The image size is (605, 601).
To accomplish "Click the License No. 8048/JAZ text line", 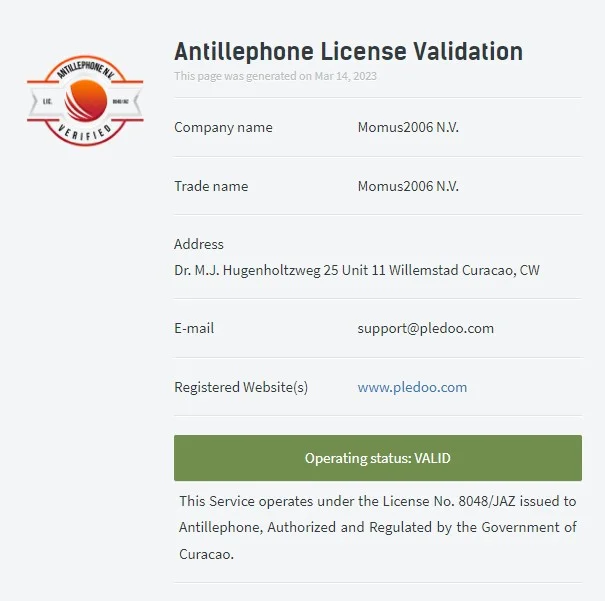I will click(378, 501).
